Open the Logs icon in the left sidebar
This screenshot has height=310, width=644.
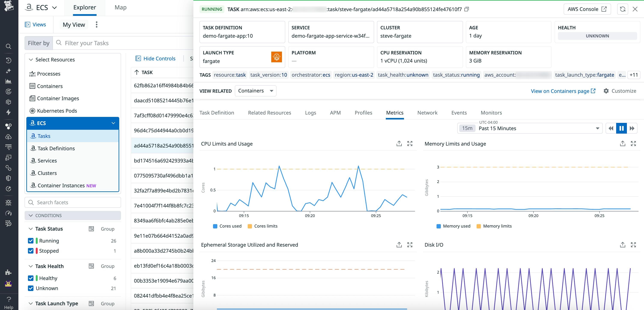point(9,147)
